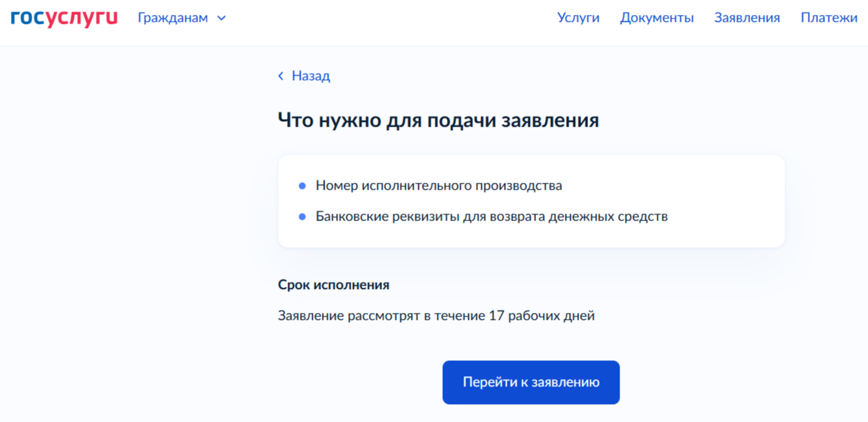Click the left chevron beside Назад
The image size is (868, 422).
coord(281,76)
